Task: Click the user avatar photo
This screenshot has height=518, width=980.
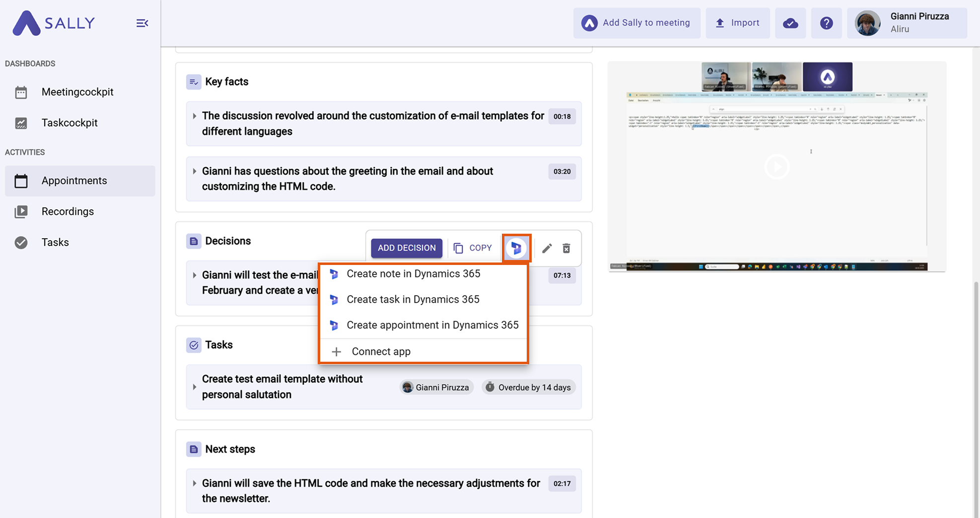Action: pyautogui.click(x=867, y=23)
